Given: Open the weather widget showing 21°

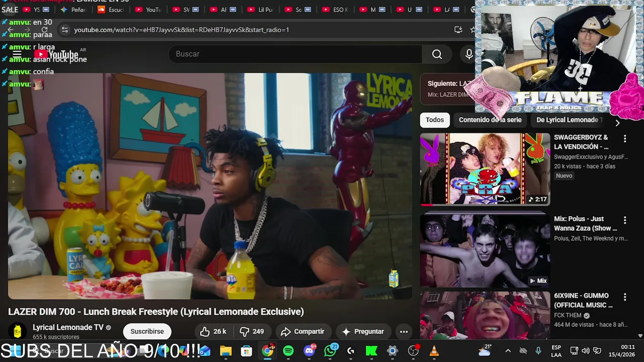Looking at the screenshot, I should point(486,350).
